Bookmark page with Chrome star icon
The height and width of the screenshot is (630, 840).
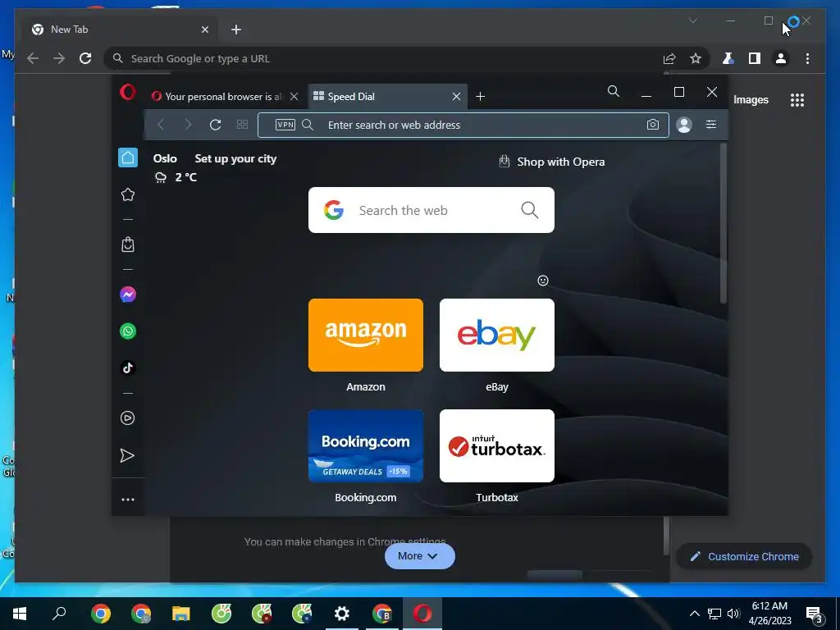tap(696, 58)
